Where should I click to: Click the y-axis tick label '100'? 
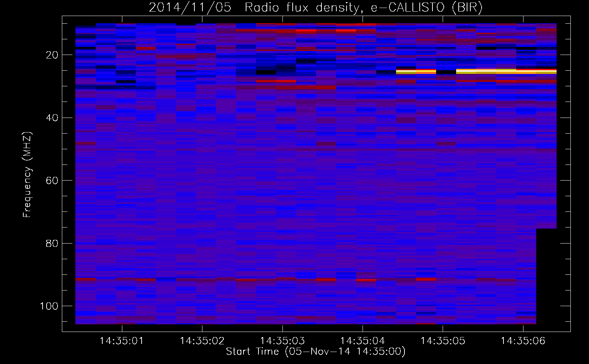[x=49, y=306]
